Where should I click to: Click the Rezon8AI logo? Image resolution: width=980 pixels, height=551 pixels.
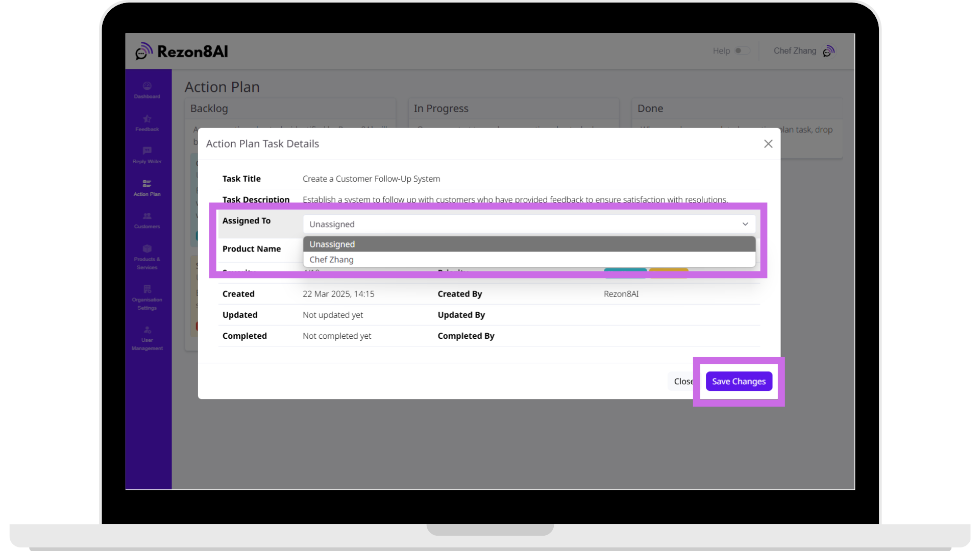coord(182,51)
